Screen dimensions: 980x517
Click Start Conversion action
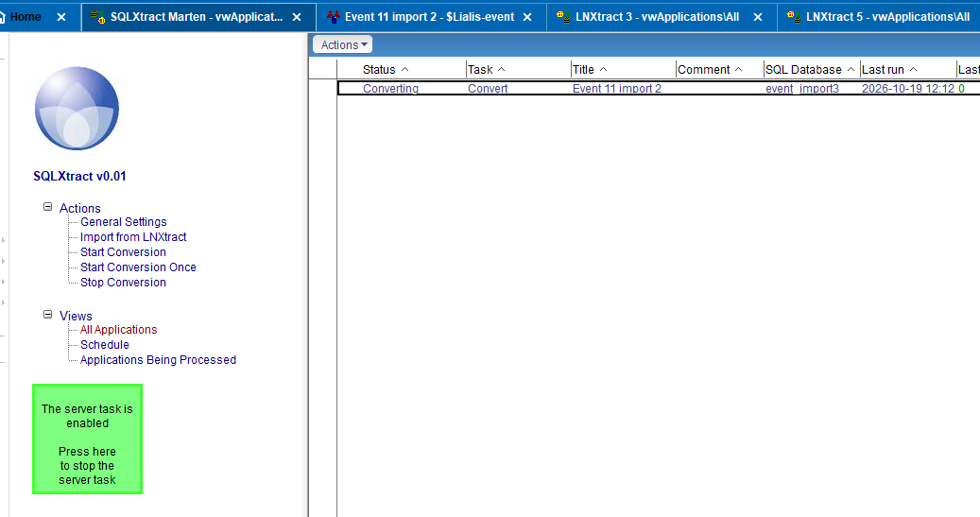123,252
